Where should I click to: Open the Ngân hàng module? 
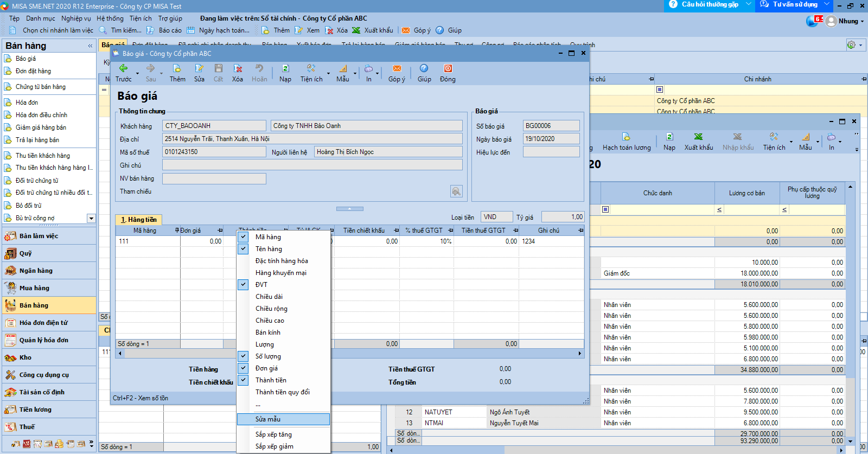(x=49, y=271)
